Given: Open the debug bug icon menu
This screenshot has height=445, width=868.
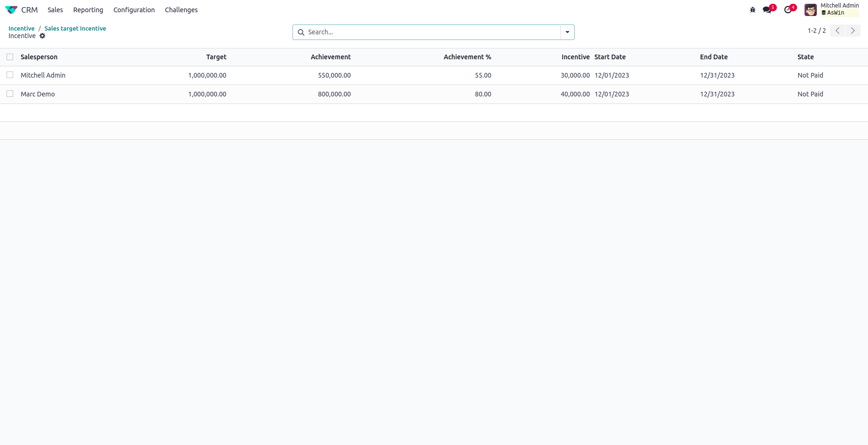Looking at the screenshot, I should click(x=752, y=10).
